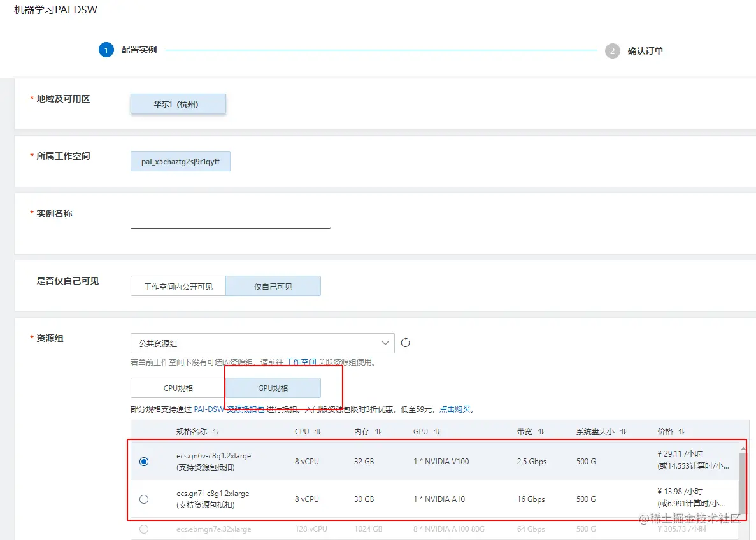Click ¥ 29.11 /小时 price cell

(x=680, y=453)
